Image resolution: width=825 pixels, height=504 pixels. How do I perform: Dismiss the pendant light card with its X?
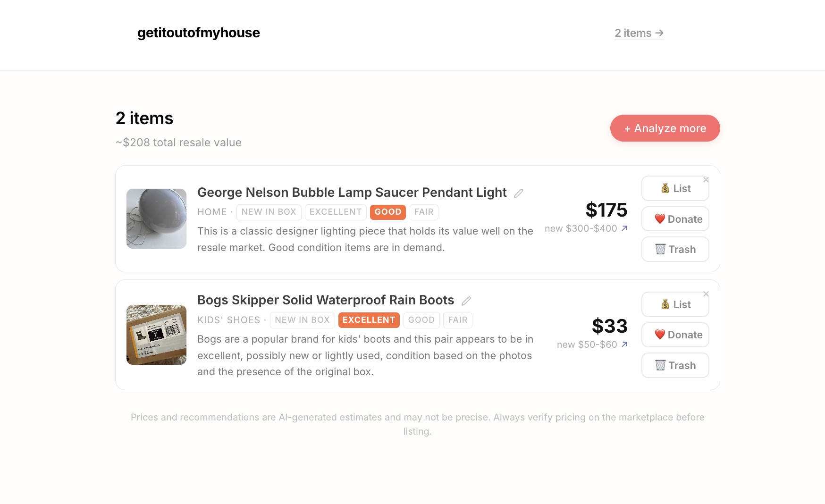point(706,180)
